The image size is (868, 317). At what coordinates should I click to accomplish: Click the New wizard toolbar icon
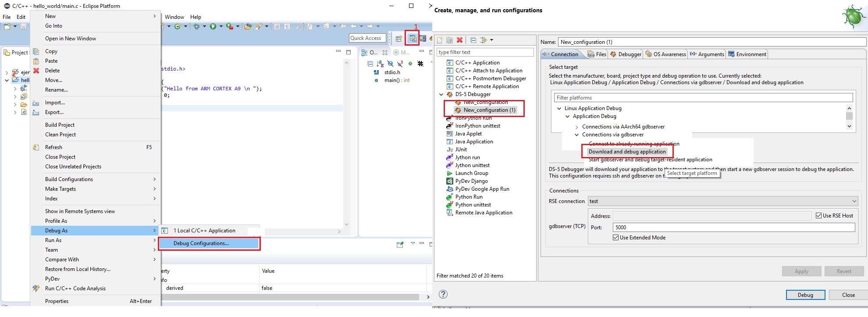click(7, 26)
